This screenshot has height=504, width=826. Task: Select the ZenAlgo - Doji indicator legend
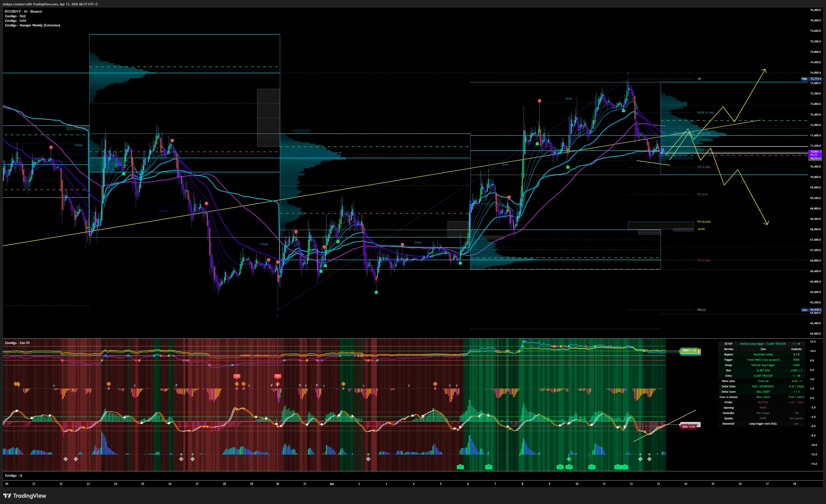click(x=15, y=16)
